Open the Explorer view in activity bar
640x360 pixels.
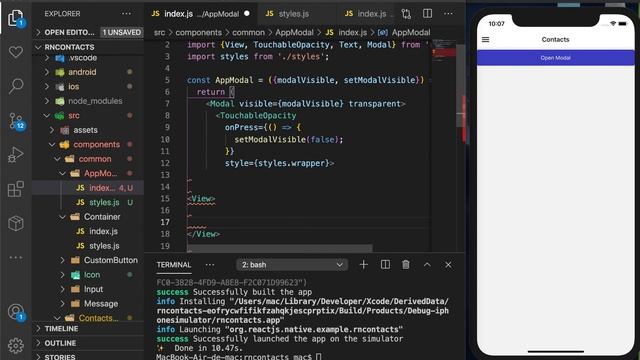pos(16,18)
